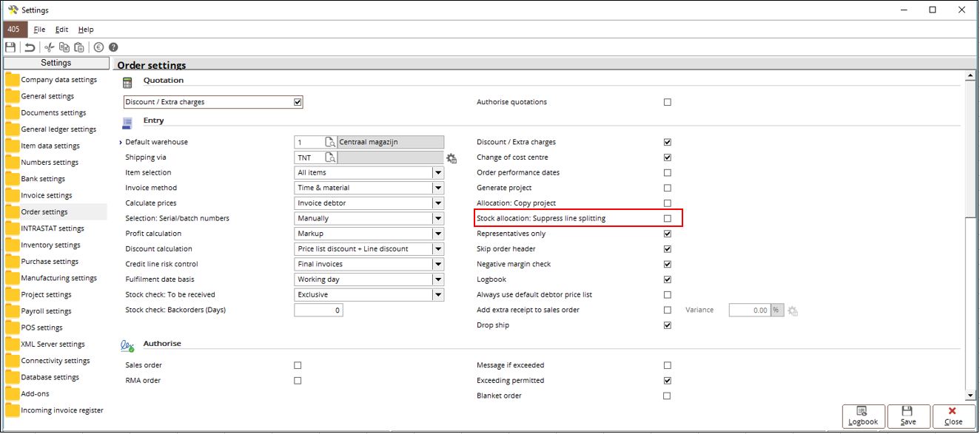Uncheck the Drop ship checkbox
This screenshot has width=980, height=434.
pos(668,325)
